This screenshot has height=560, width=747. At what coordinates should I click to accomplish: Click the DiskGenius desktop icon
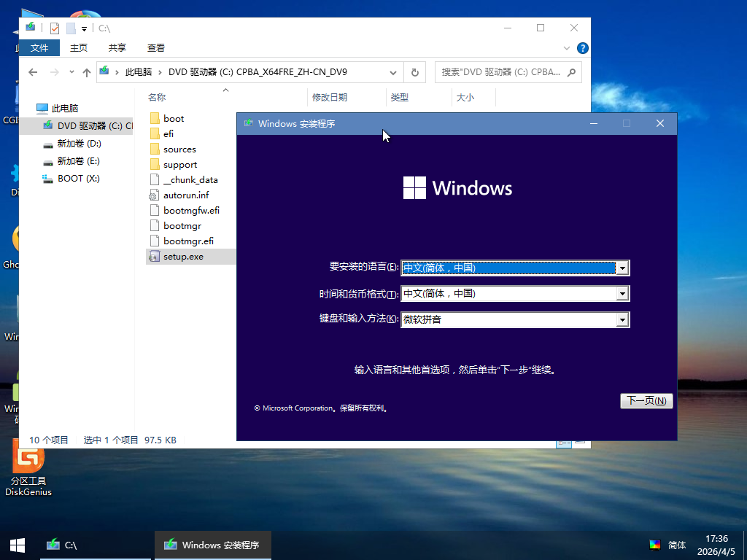(x=29, y=459)
